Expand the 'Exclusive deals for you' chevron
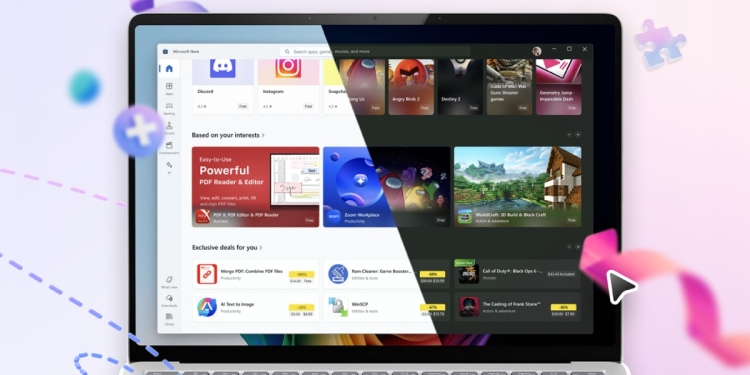Screen dimensions: 750x375 click(x=261, y=248)
